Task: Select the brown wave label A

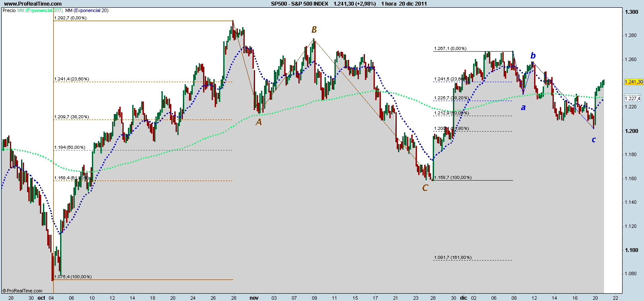Action: point(258,123)
